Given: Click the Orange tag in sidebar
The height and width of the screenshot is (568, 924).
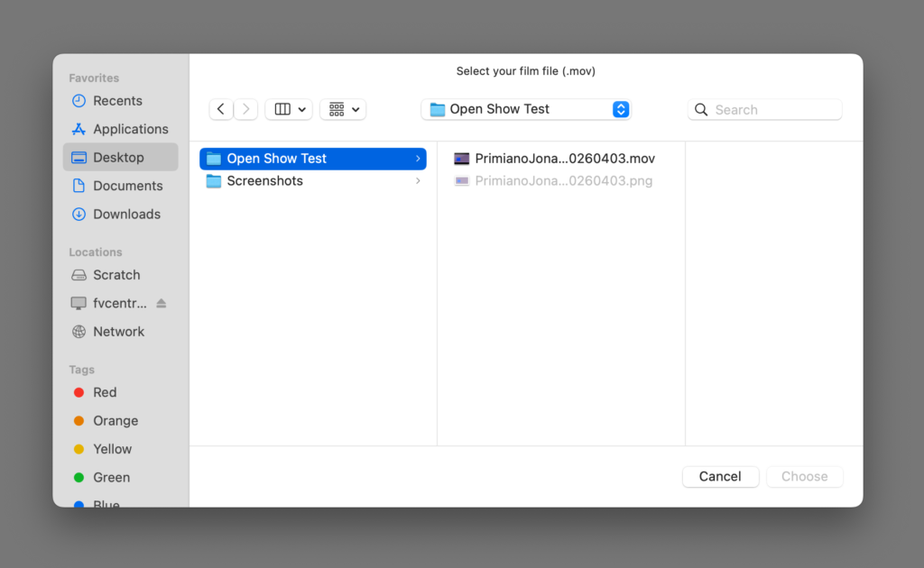Looking at the screenshot, I should click(x=115, y=421).
